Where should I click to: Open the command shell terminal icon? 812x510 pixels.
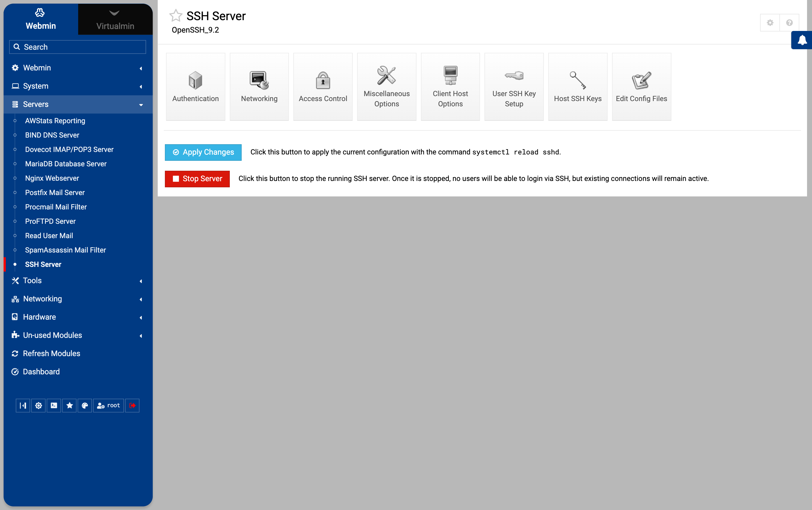click(54, 406)
